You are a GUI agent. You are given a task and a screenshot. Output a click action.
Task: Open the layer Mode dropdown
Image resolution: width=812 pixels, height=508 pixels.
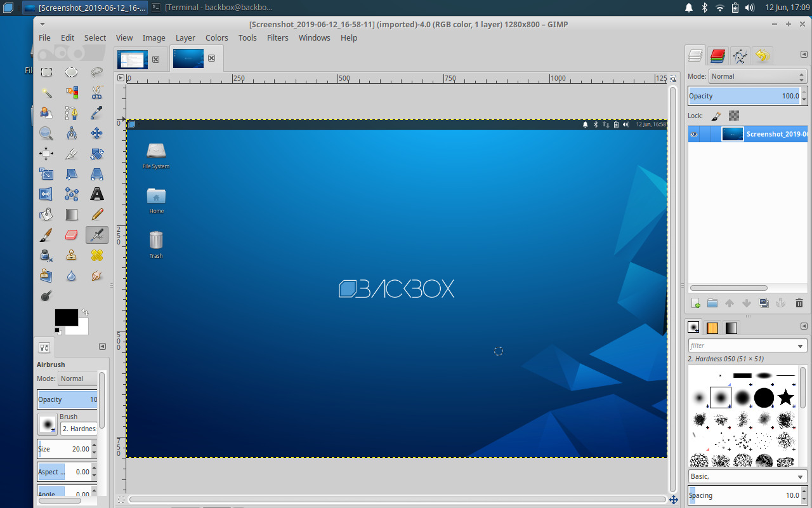point(758,76)
